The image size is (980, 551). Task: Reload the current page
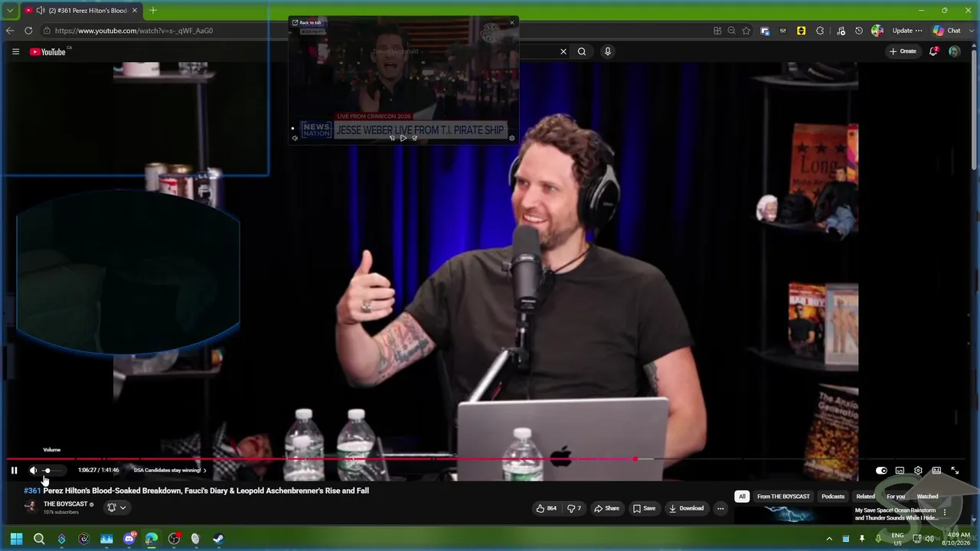[x=28, y=31]
